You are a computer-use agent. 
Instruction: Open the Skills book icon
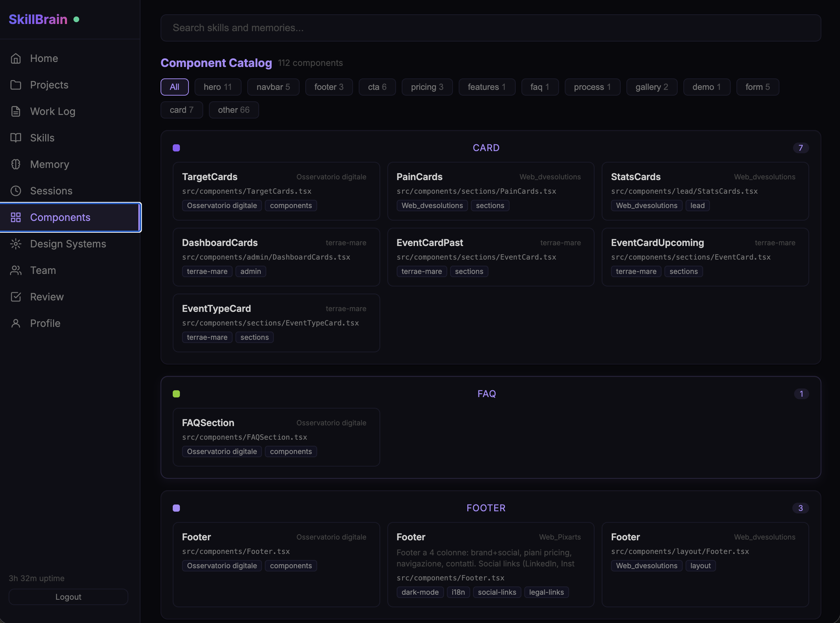tap(16, 137)
